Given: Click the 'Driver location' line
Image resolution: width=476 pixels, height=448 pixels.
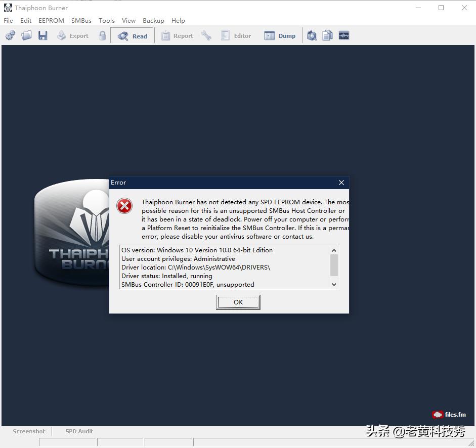Looking at the screenshot, I should point(196,267).
